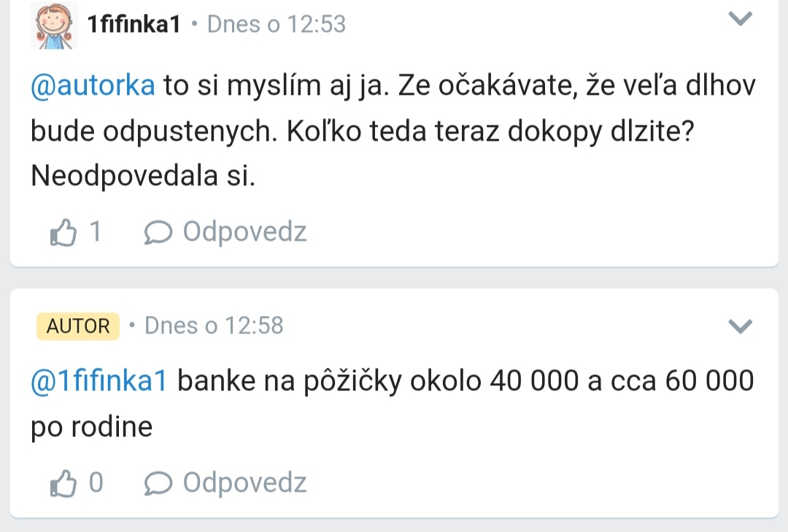The image size is (788, 532).
Task: Open 1fifinka1's avatar picture
Action: [x=54, y=26]
